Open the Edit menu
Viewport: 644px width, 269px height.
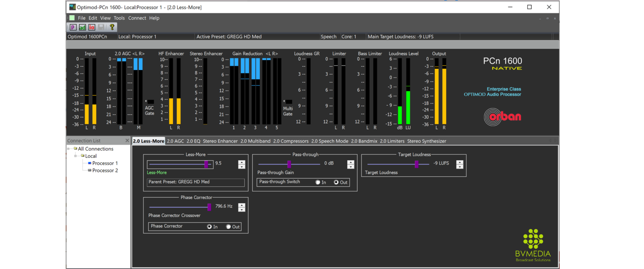93,18
